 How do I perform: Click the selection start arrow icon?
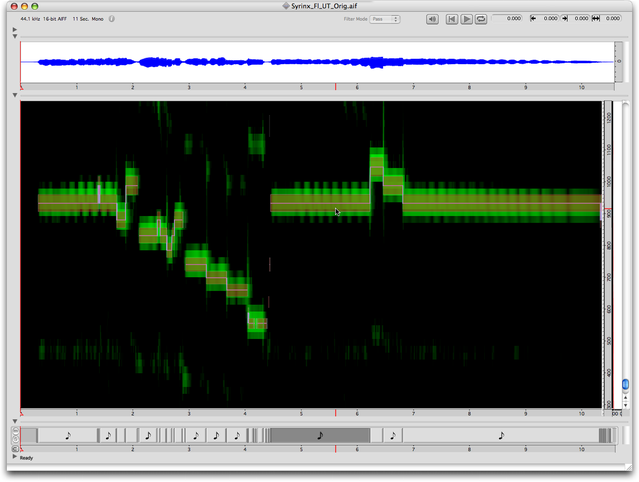(533, 18)
